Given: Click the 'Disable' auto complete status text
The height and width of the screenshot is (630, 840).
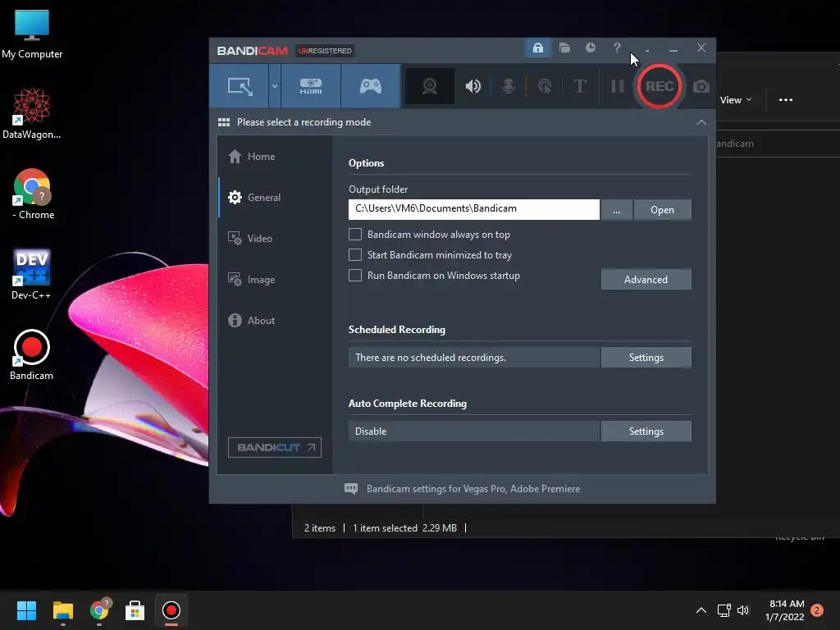Looking at the screenshot, I should pyautogui.click(x=371, y=431).
